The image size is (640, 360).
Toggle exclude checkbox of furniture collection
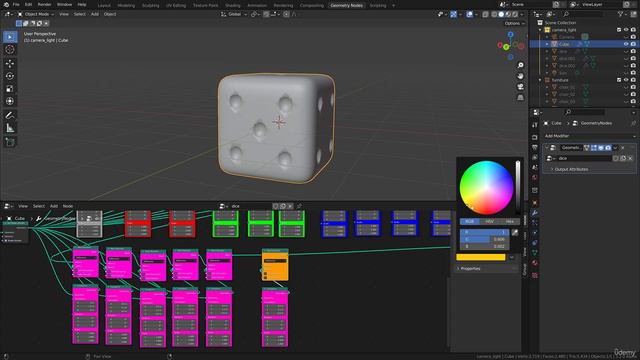pyautogui.click(x=619, y=80)
